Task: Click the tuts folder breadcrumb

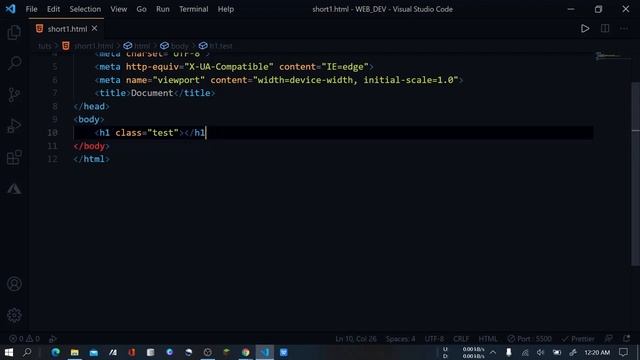Action: point(44,46)
